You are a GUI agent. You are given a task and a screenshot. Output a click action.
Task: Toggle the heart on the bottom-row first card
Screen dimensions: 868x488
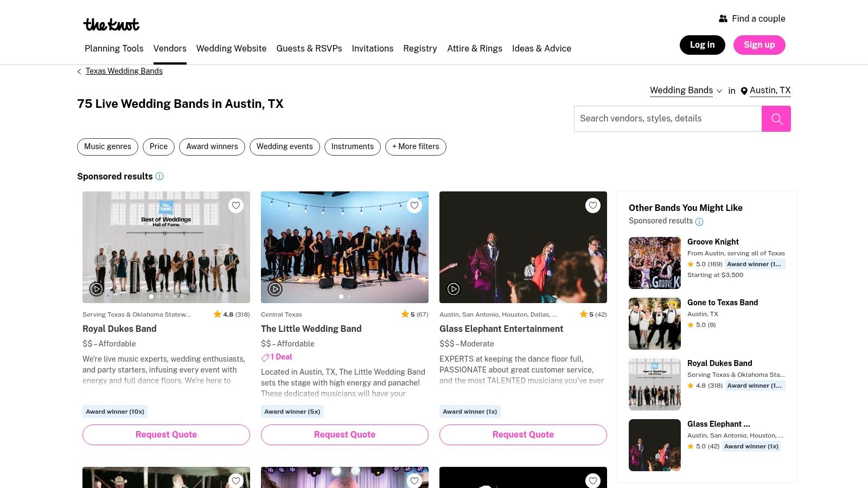click(x=236, y=481)
